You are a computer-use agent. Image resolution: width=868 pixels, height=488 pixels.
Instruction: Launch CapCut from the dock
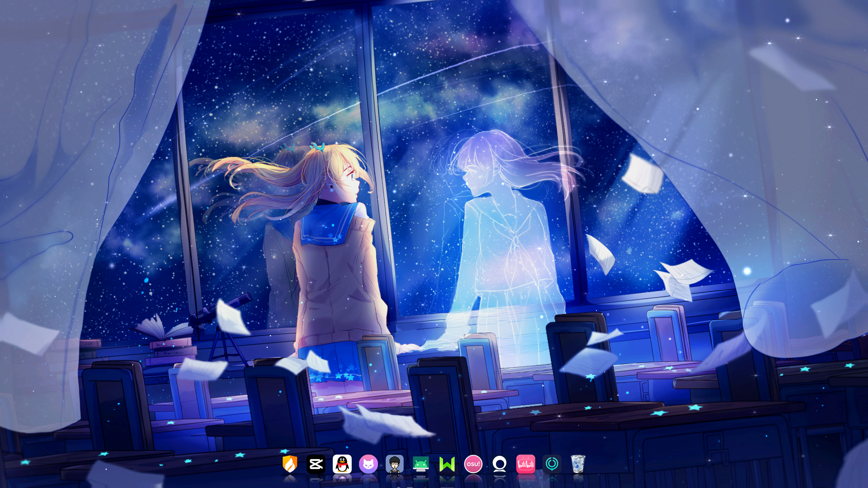[316, 464]
